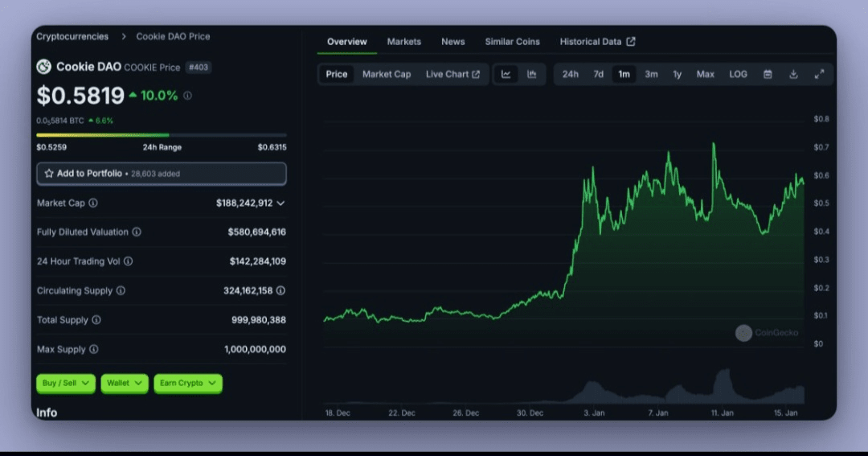Click the #403 rank badge
The height and width of the screenshot is (456, 868).
point(199,68)
